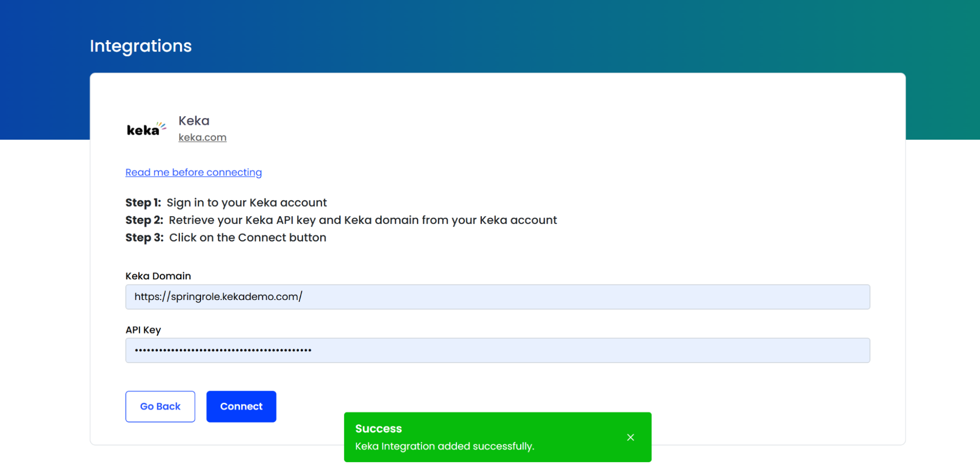Open the Read me before connecting link
This screenshot has width=980, height=473.
193,173
